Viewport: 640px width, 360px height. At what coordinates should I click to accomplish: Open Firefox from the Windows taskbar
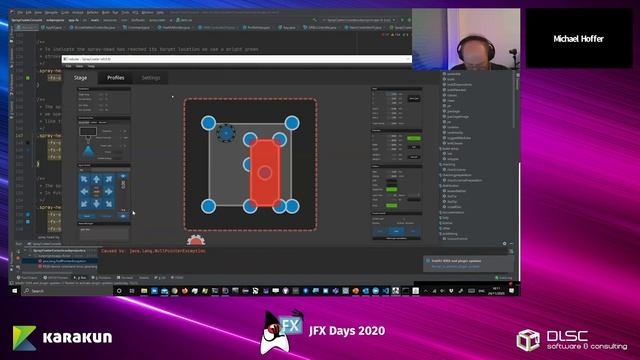pyautogui.click(x=184, y=291)
